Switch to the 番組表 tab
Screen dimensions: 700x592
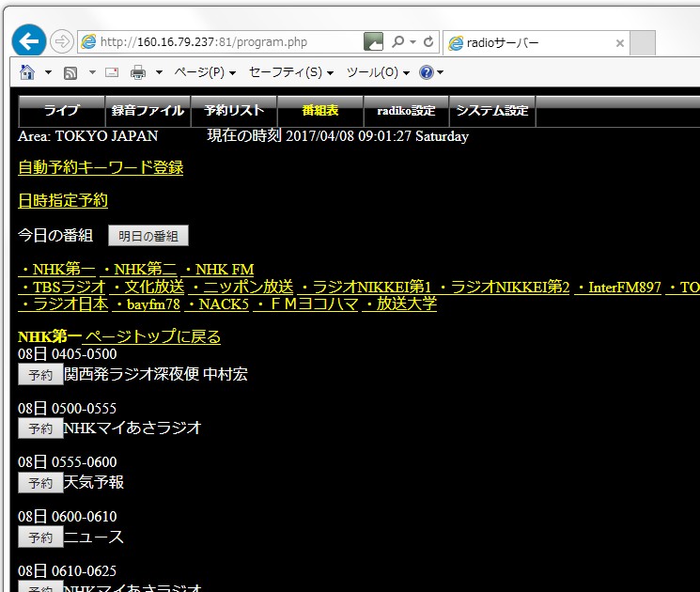320,111
